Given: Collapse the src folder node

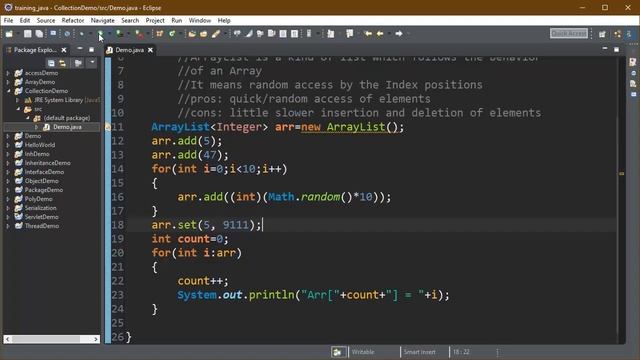Looking at the screenshot, I should pos(18,109).
